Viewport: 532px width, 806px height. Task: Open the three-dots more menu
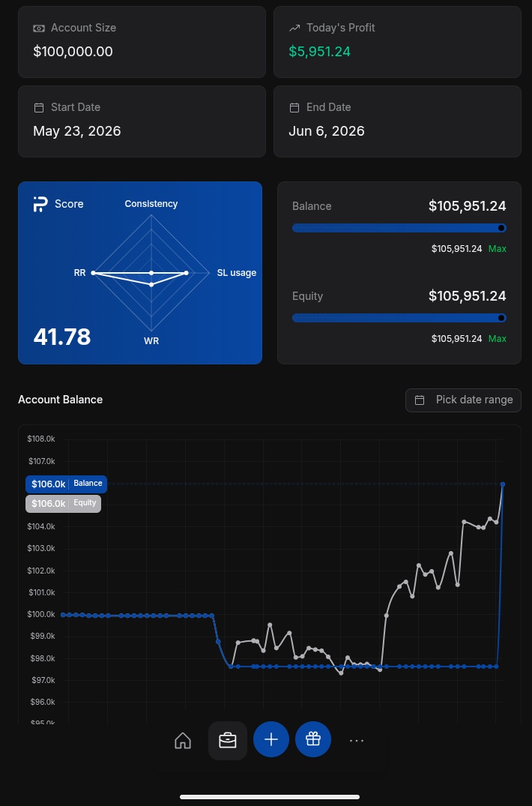coord(357,740)
